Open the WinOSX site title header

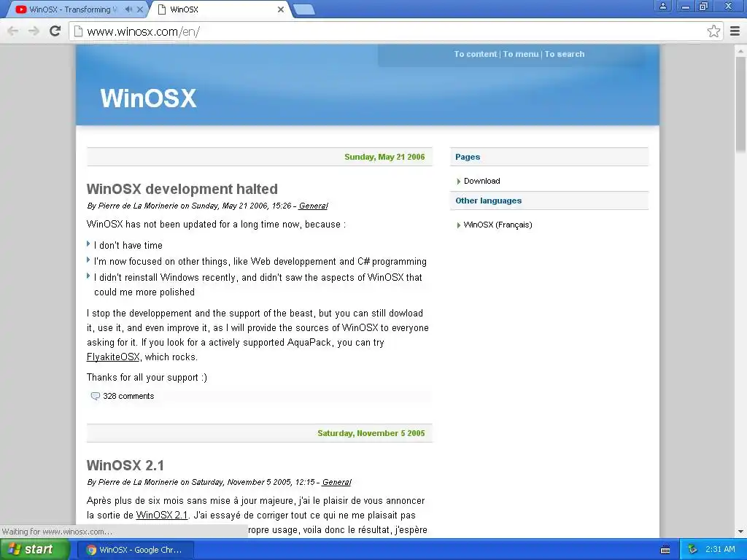pyautogui.click(x=148, y=98)
